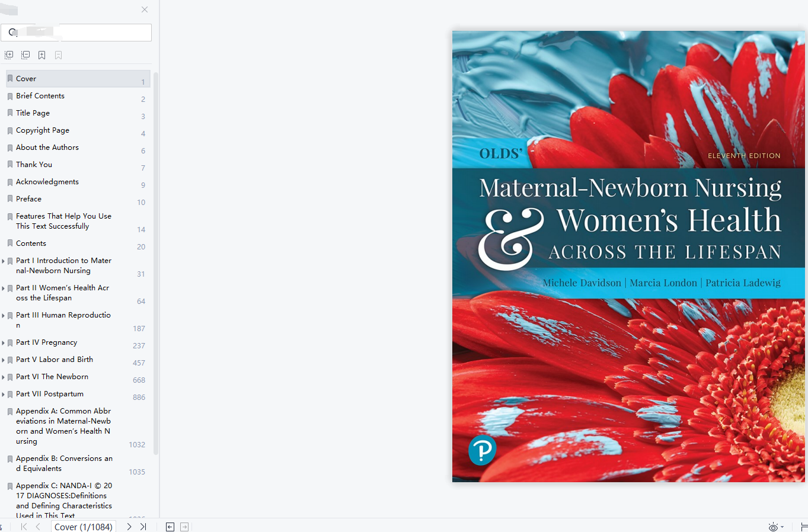Go to Part V Labor and Birth
The height and width of the screenshot is (532, 808).
click(55, 360)
